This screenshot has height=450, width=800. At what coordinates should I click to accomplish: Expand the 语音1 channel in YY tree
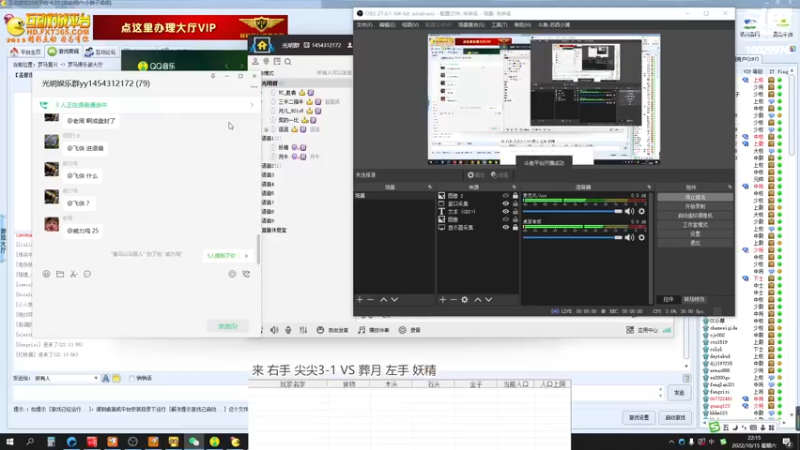[271, 138]
